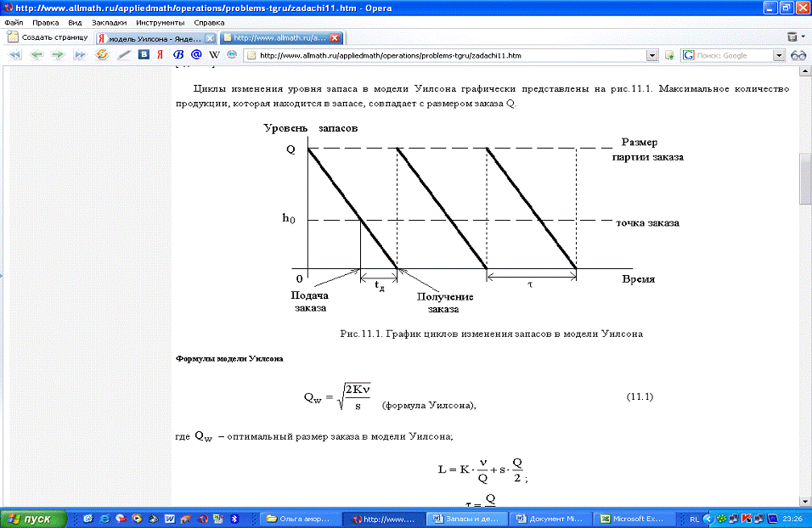Click the RL language indicator in tray

click(695, 520)
